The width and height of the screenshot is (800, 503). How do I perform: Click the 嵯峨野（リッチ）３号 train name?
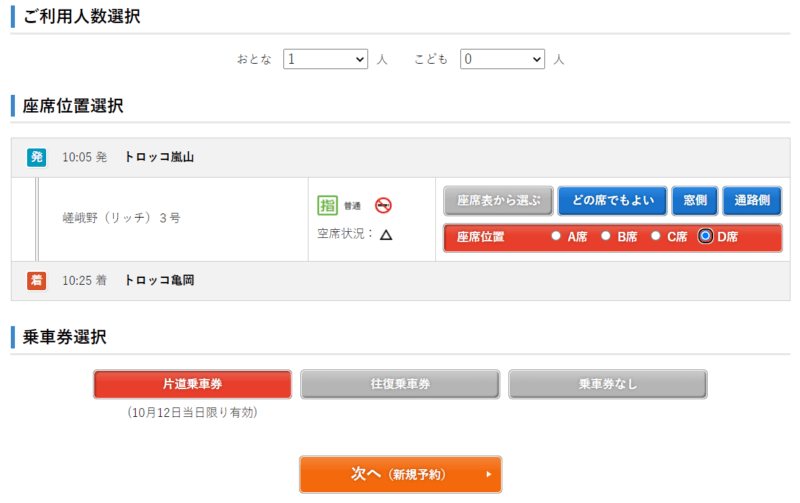point(121,218)
